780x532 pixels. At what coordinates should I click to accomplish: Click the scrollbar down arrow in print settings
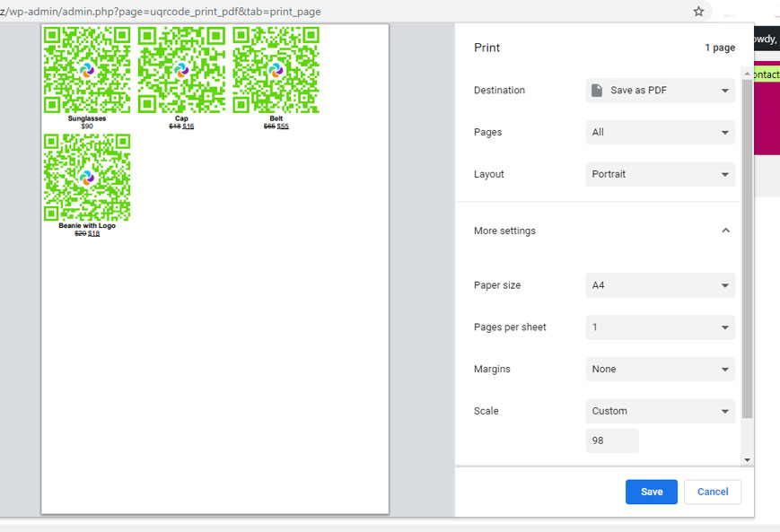[747, 460]
